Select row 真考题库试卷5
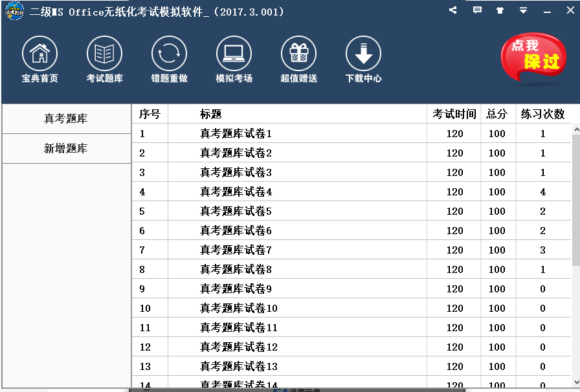 [x=351, y=211]
